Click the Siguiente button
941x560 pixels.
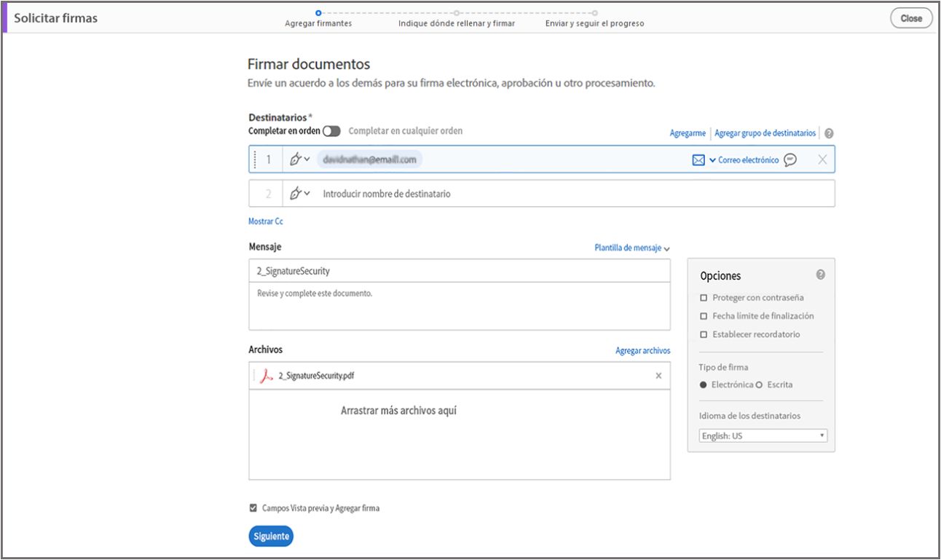point(271,537)
